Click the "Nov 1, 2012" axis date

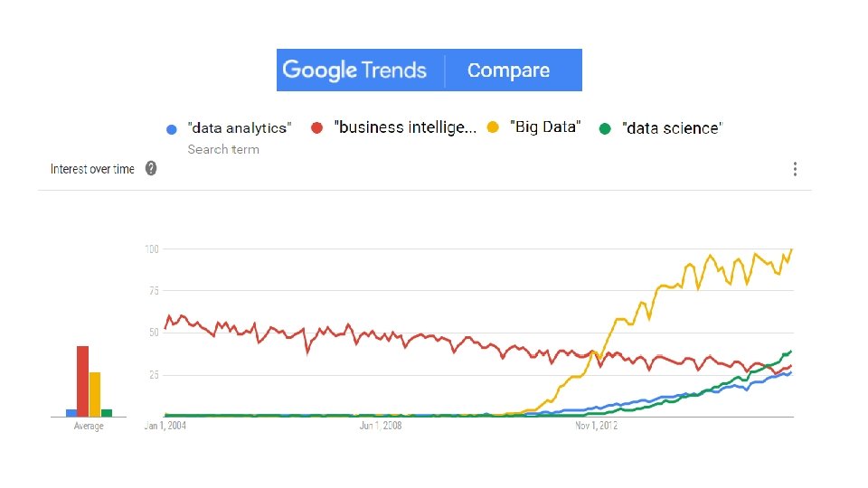pyautogui.click(x=597, y=426)
